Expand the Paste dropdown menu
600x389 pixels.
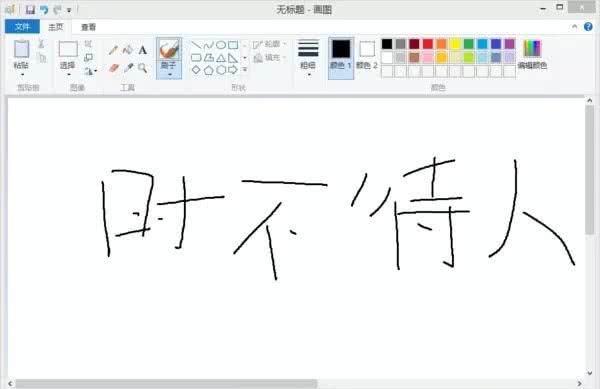22,74
